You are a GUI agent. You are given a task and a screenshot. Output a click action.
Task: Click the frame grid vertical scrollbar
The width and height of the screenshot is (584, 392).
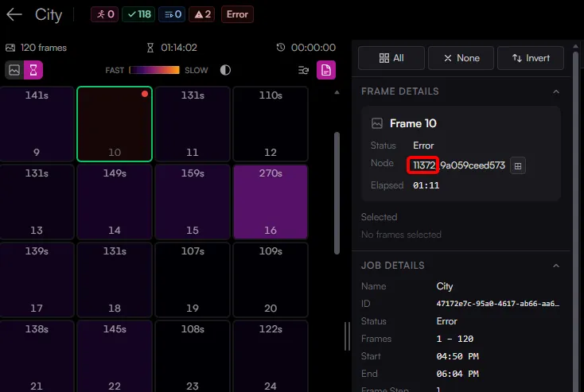pyautogui.click(x=337, y=193)
